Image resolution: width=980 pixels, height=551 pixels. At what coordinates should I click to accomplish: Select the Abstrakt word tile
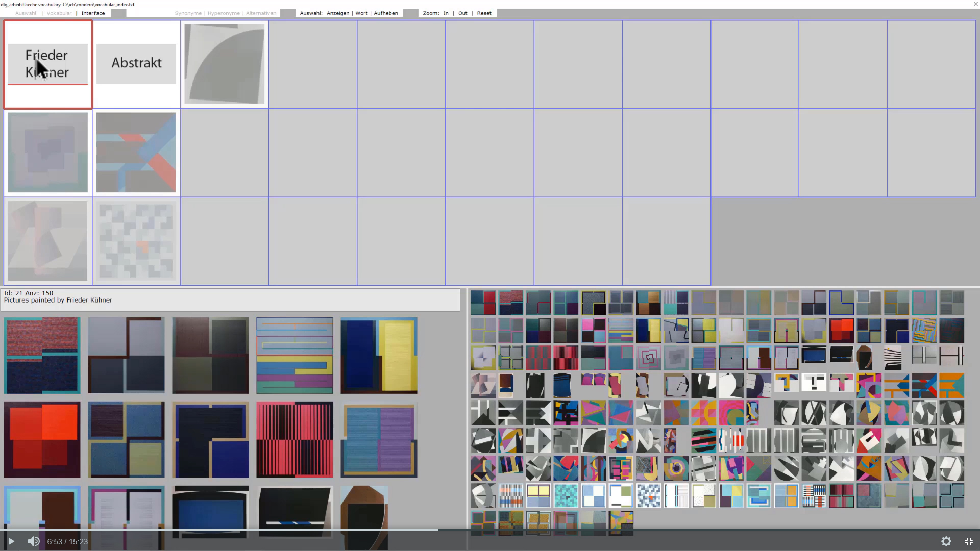(x=136, y=64)
